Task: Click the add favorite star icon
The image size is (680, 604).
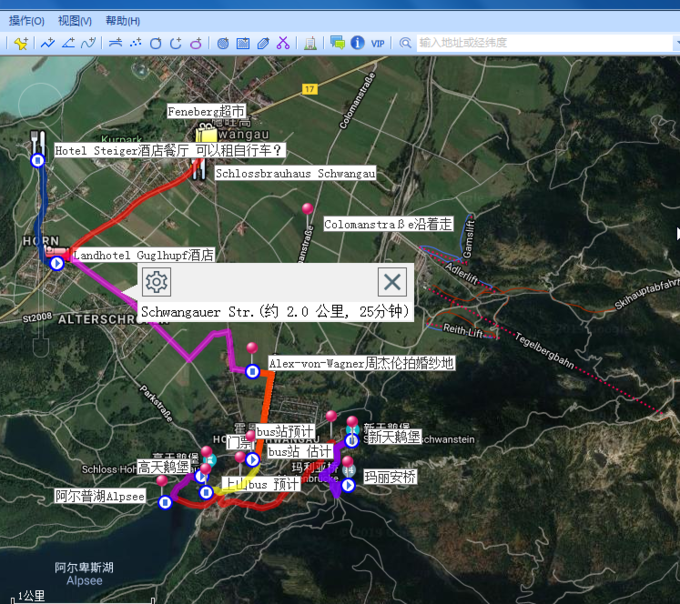Action: tap(22, 43)
